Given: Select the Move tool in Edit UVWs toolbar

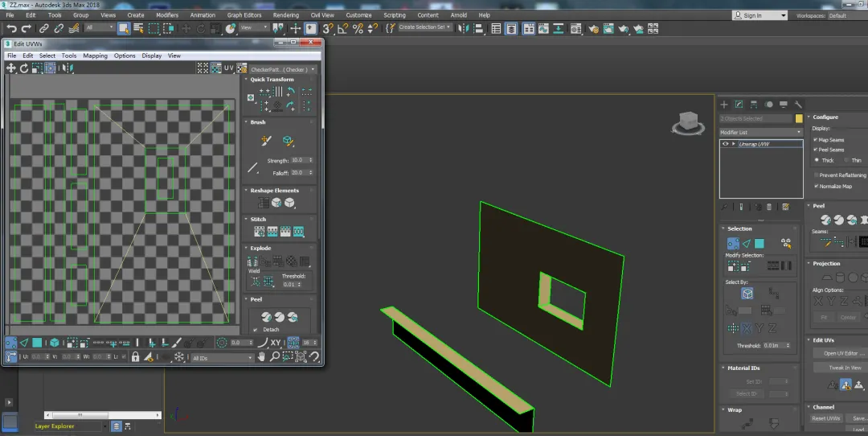Looking at the screenshot, I should point(11,68).
